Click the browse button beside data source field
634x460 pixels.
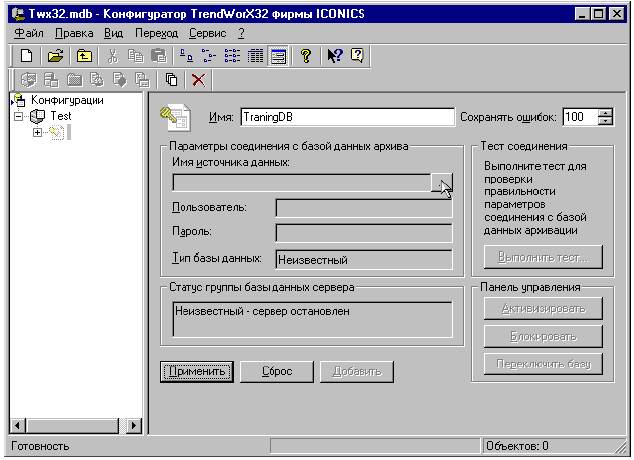pos(441,183)
